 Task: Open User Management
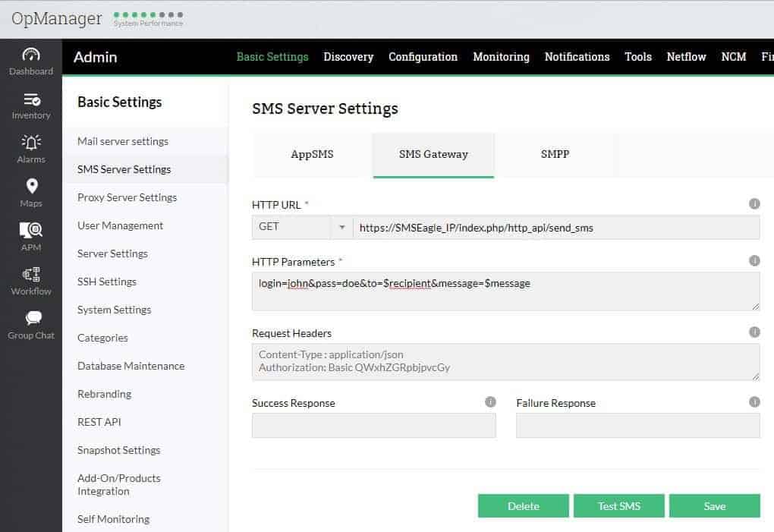point(120,225)
